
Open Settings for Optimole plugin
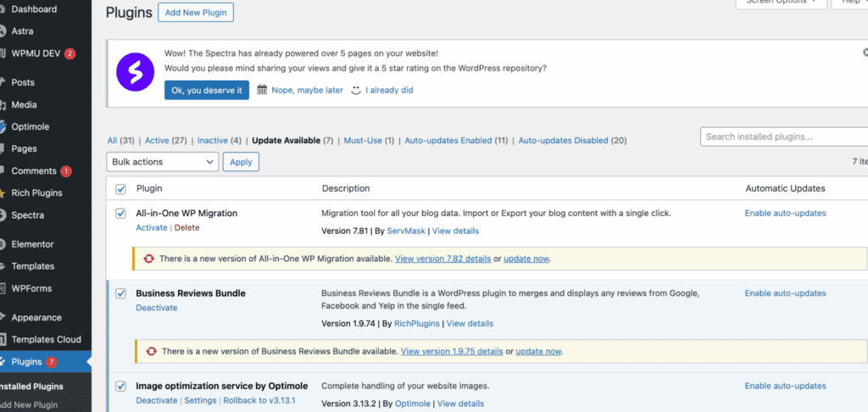click(200, 400)
